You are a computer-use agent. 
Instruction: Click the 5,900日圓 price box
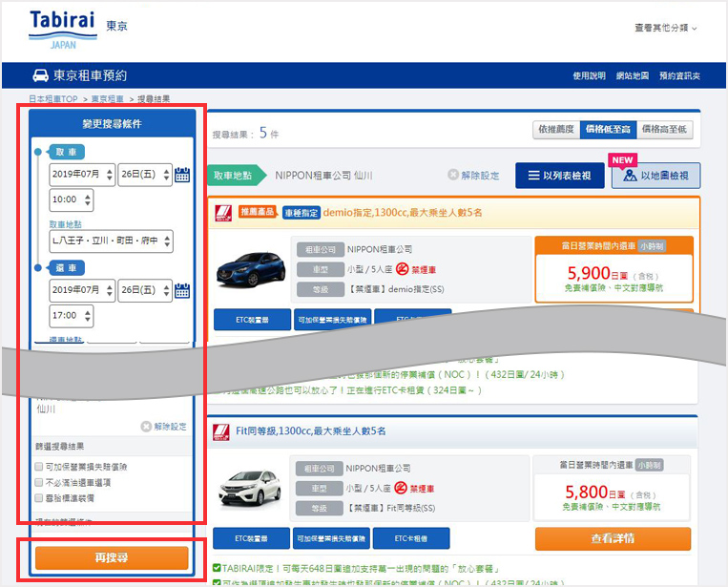(614, 269)
